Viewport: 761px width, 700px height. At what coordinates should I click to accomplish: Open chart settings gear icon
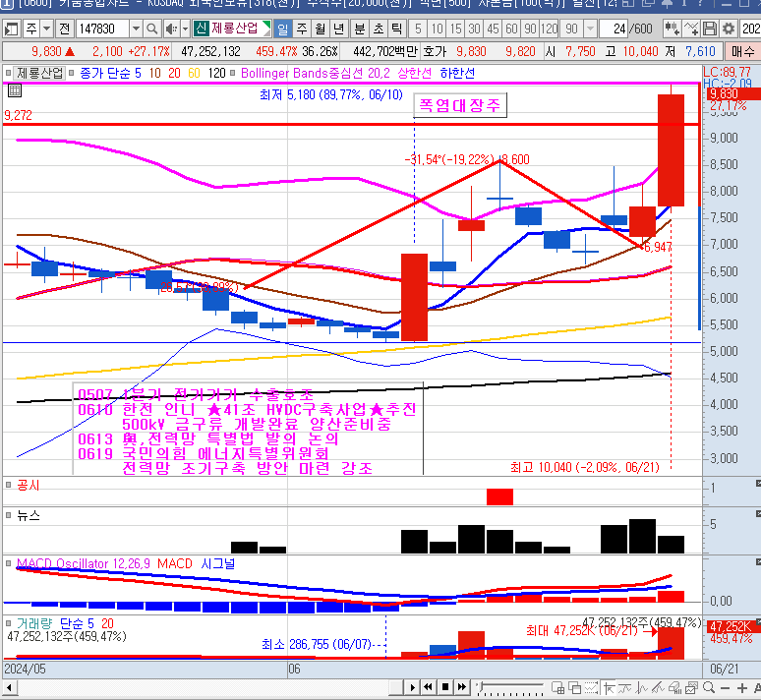click(x=729, y=29)
